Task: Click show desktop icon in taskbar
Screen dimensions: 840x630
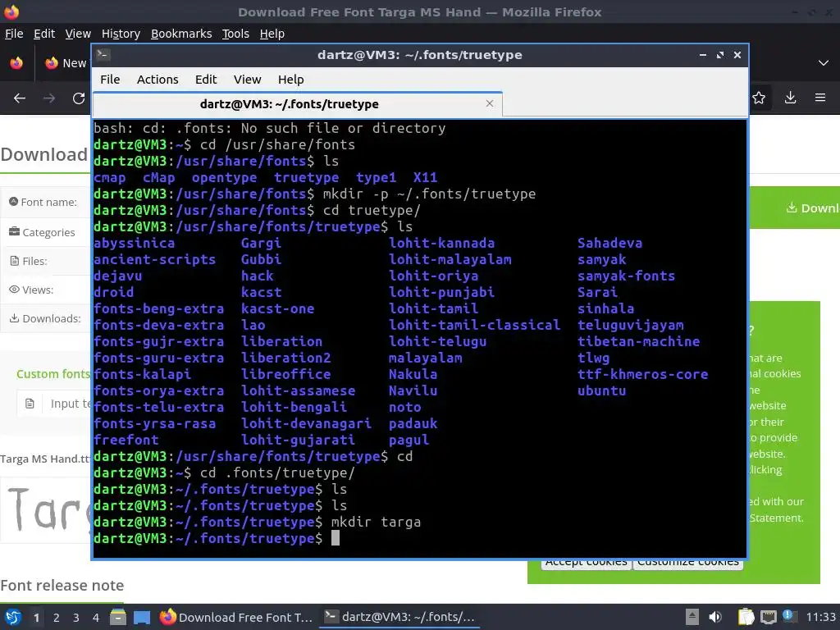Action: pyautogui.click(x=141, y=617)
